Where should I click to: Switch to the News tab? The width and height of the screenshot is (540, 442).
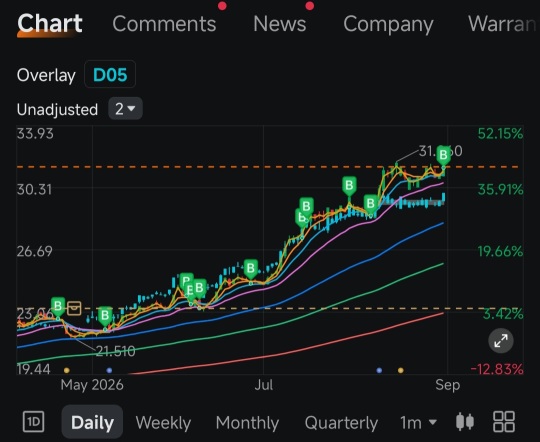(280, 24)
